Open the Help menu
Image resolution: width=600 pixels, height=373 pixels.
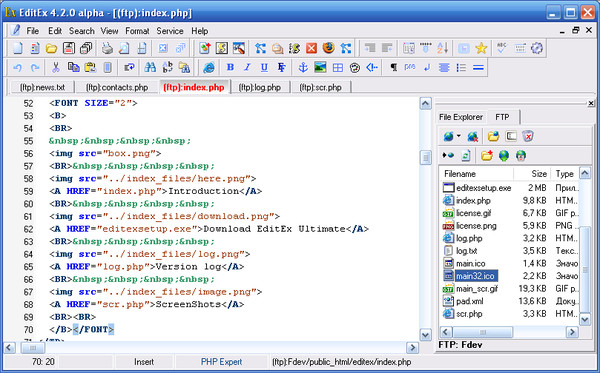[200, 31]
